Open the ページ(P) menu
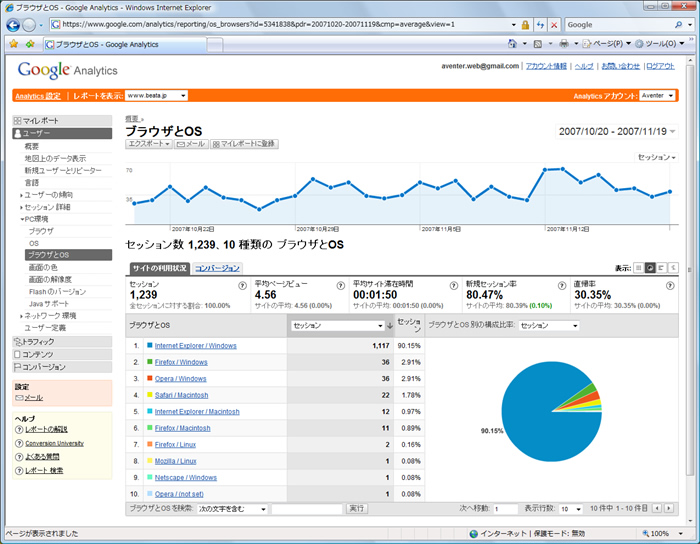The height and width of the screenshot is (544, 700). [607, 43]
